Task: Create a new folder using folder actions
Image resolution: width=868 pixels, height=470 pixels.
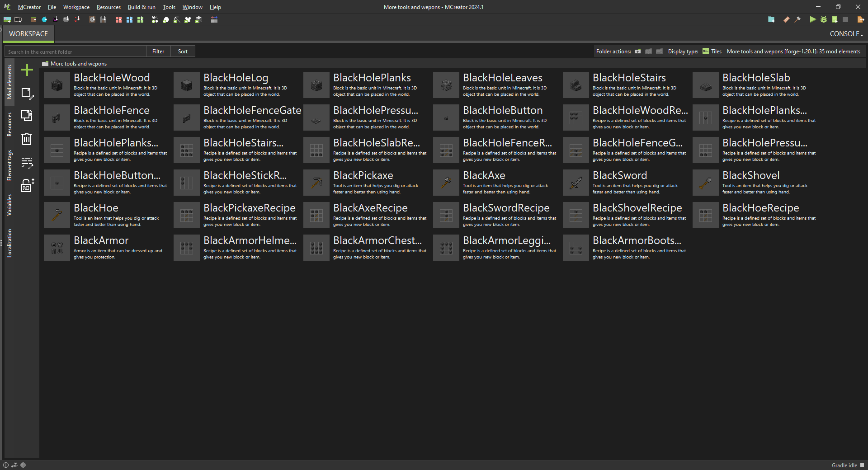Action: tap(637, 52)
